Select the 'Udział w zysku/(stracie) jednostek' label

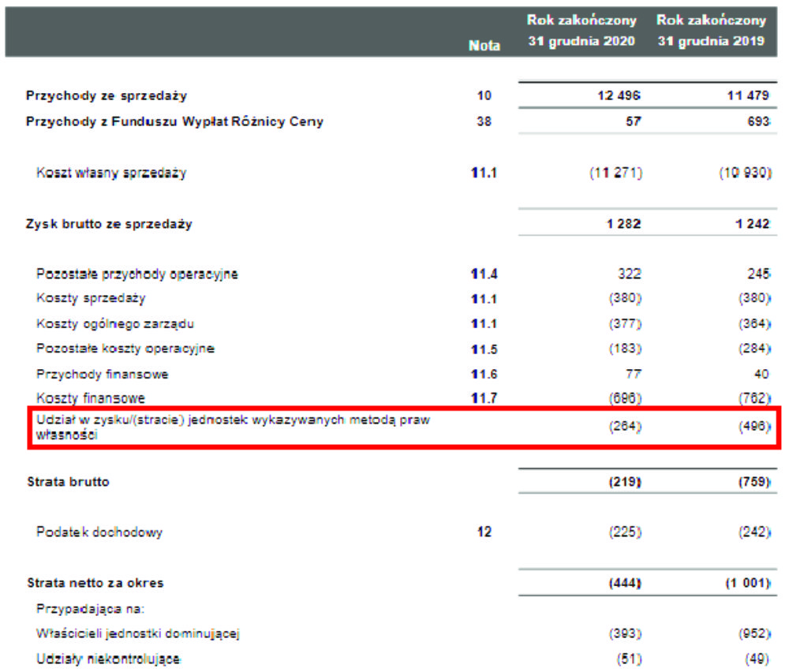pos(233,427)
